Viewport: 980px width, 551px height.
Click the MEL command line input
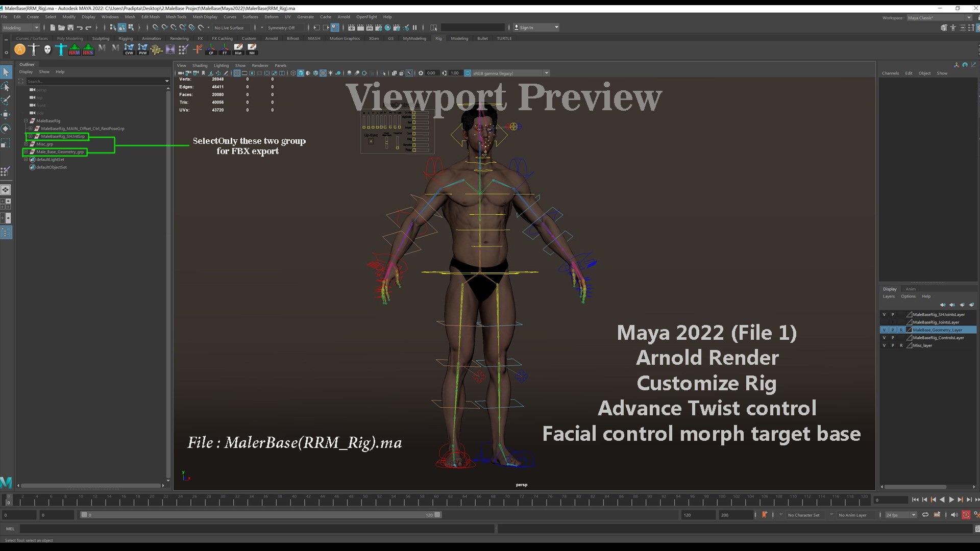[257, 529]
